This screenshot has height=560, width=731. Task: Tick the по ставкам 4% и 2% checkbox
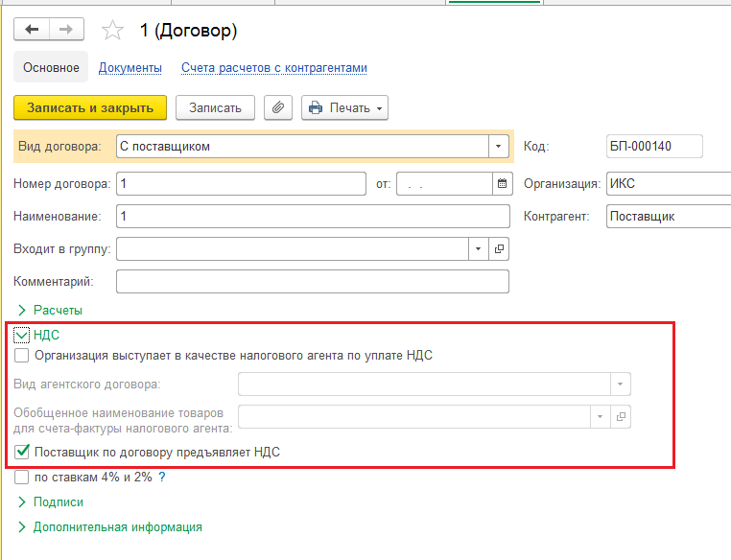[21, 478]
